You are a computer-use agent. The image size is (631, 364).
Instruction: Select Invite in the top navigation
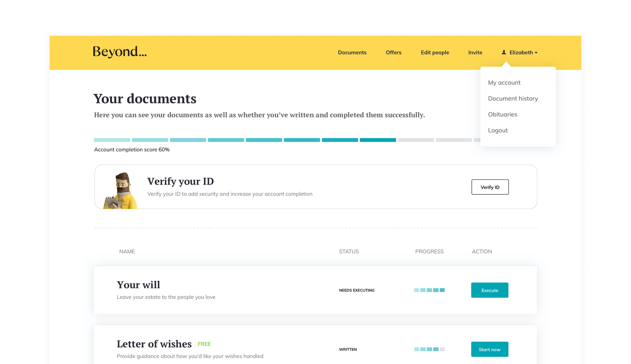tap(475, 53)
